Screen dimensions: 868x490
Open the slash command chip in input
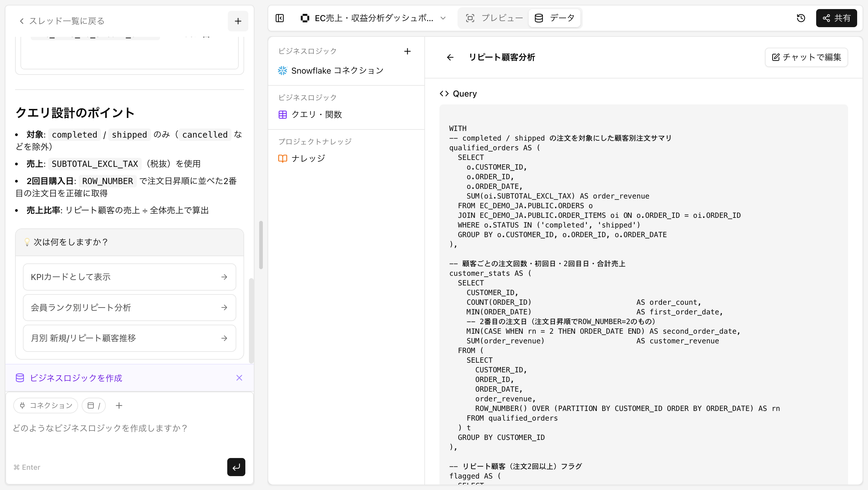pos(94,405)
